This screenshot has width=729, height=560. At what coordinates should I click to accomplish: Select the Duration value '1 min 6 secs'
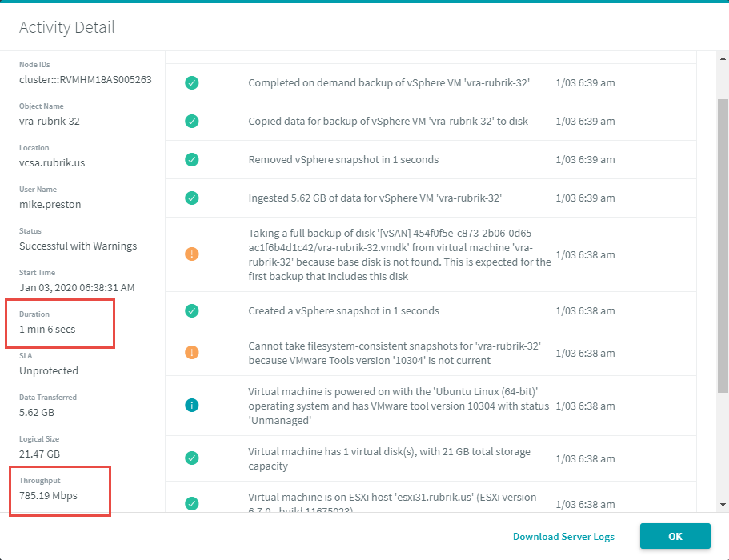(47, 330)
